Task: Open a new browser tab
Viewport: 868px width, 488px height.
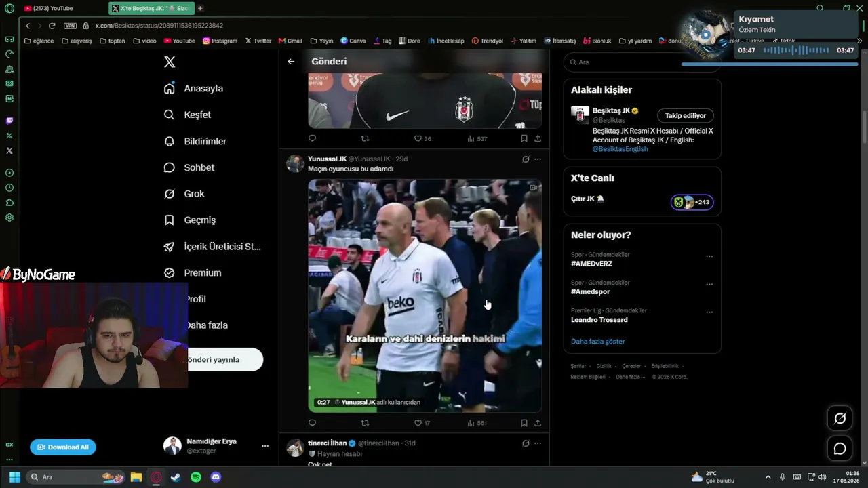Action: click(x=200, y=8)
